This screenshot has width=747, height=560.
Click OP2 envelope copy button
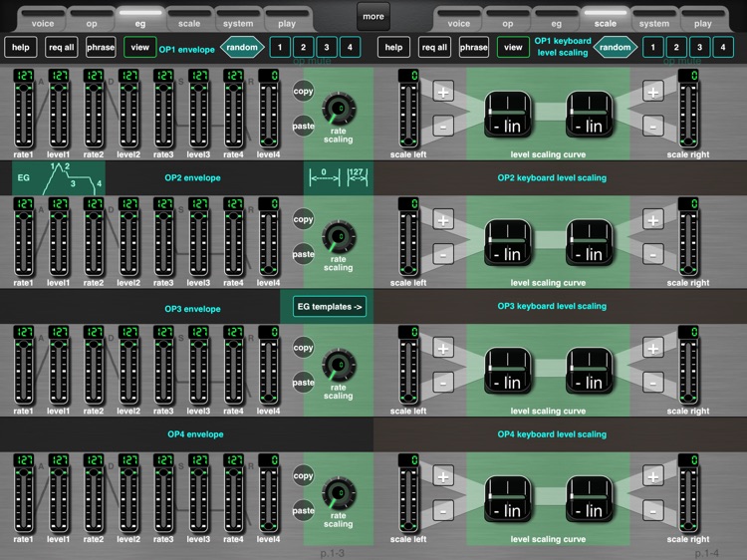[x=303, y=219]
